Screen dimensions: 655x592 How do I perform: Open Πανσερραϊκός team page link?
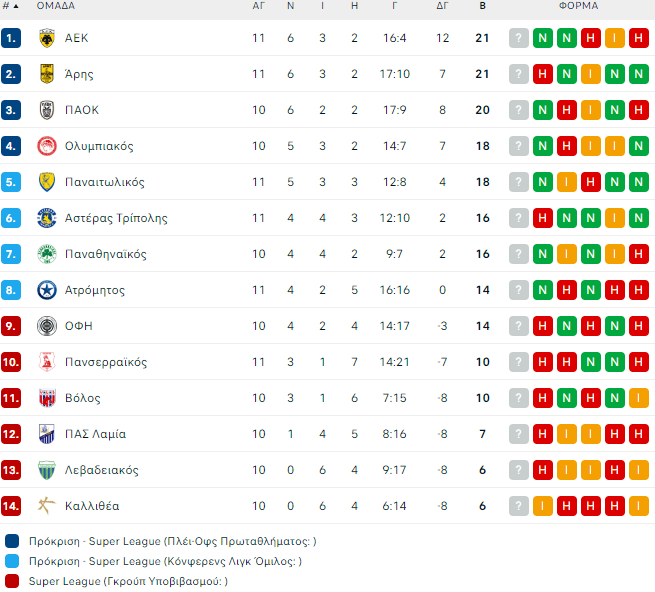[x=106, y=362]
